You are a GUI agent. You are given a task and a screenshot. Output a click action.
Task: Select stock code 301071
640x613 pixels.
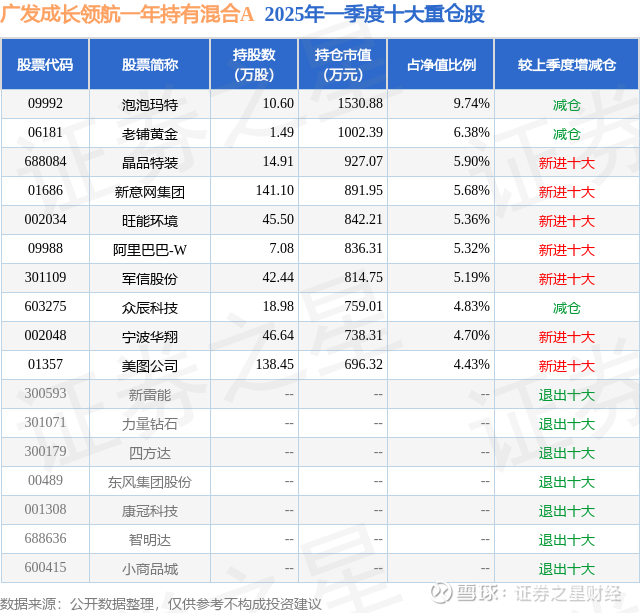click(45, 422)
